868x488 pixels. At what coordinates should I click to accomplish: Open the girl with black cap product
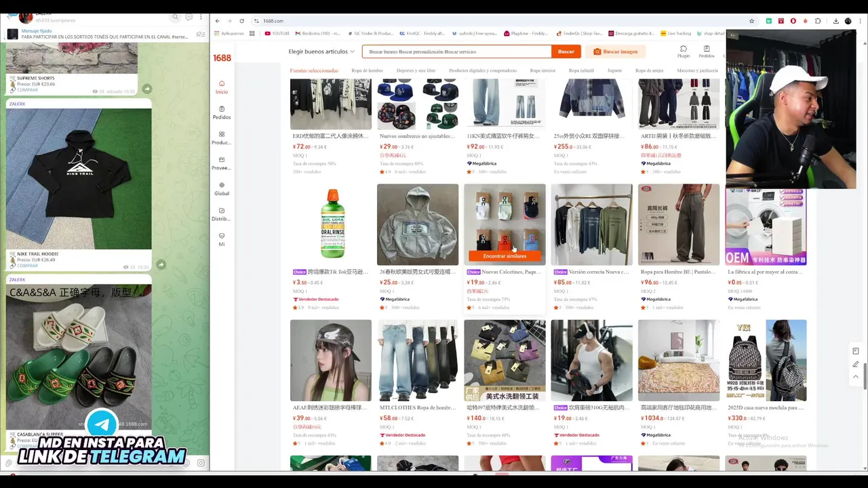(x=331, y=361)
